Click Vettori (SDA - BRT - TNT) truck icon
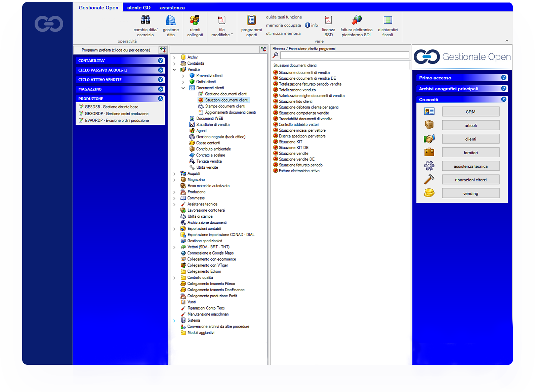 pyautogui.click(x=183, y=247)
